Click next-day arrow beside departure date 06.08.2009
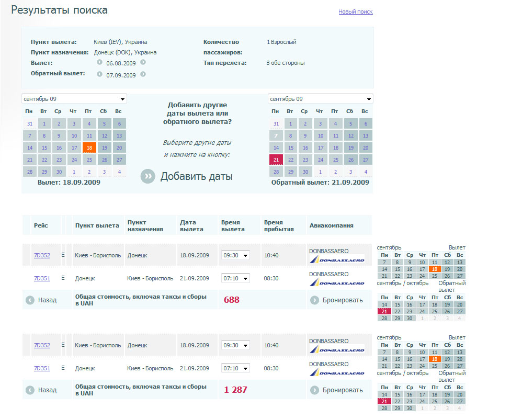Viewport: 511px width, 420px height. 143,62
